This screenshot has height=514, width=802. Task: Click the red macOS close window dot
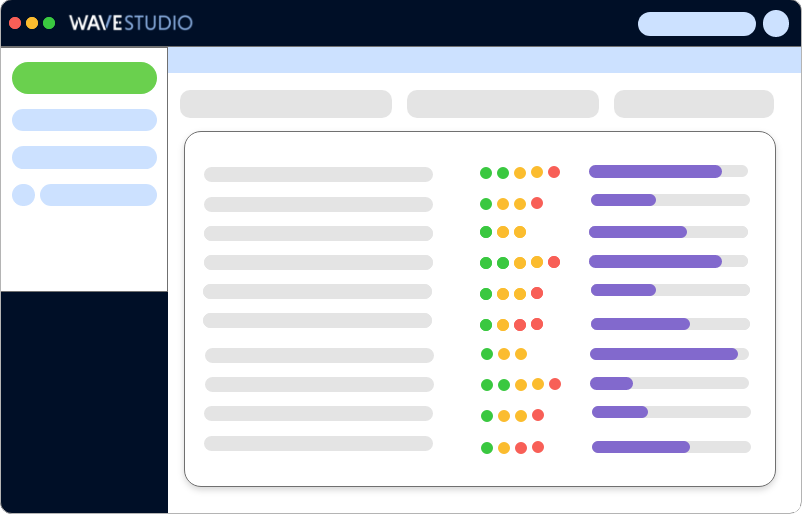click(15, 23)
